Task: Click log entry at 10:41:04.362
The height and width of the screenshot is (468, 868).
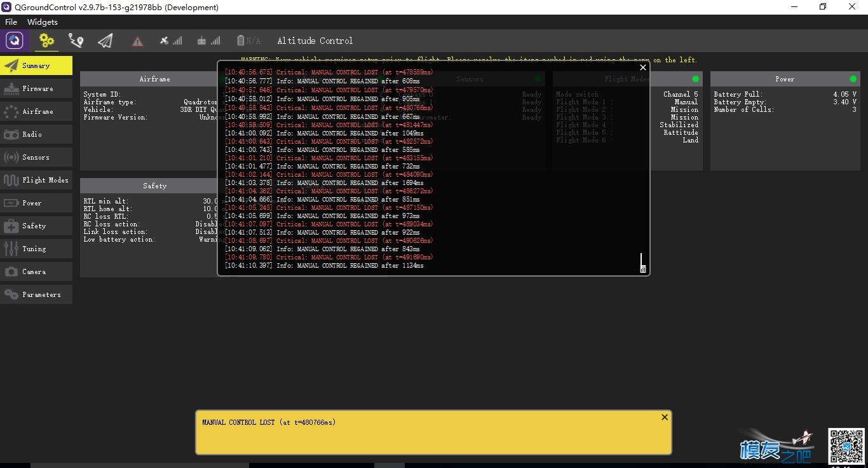Action: [329, 191]
